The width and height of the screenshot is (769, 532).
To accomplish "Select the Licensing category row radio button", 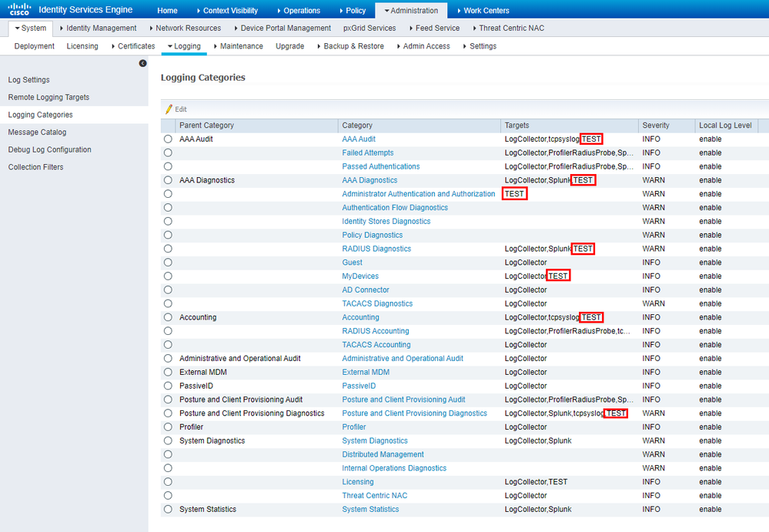I will coord(169,483).
